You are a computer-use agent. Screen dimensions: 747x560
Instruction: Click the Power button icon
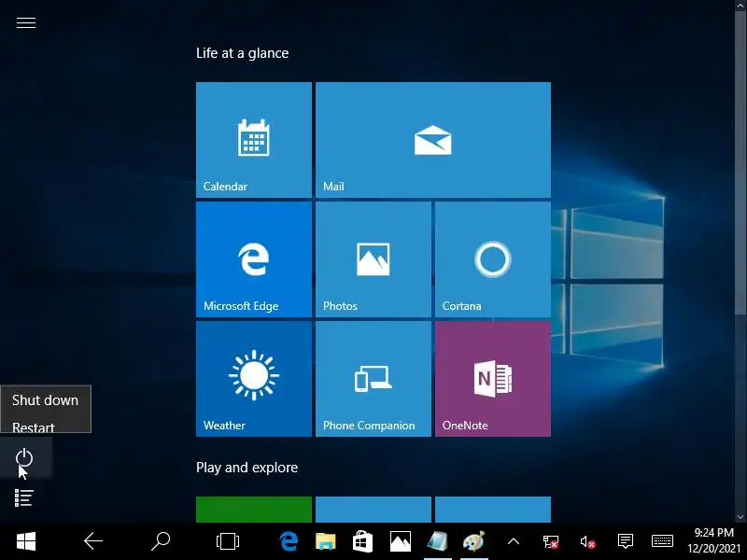[24, 457]
